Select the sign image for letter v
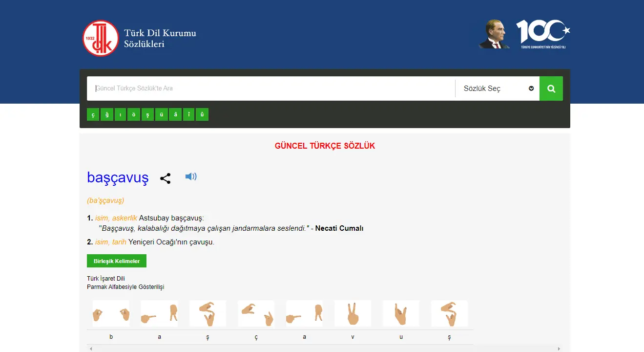The image size is (644, 352). coord(353,313)
